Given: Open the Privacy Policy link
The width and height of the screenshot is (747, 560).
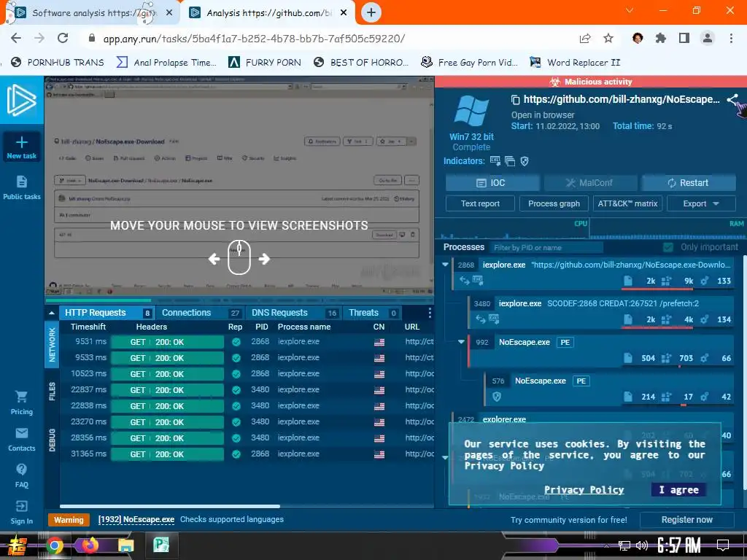Looking at the screenshot, I should 584,489.
